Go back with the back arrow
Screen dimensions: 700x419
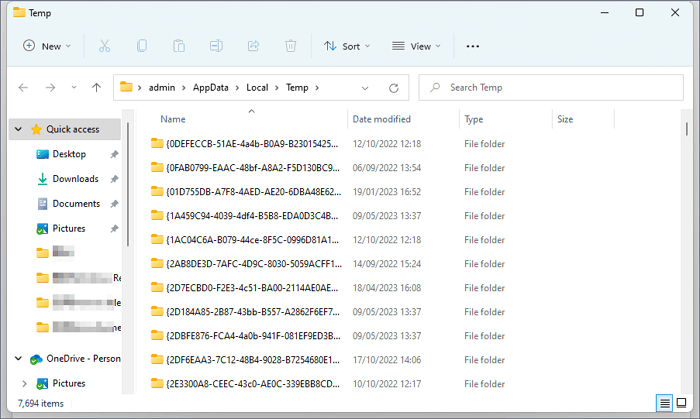23,87
